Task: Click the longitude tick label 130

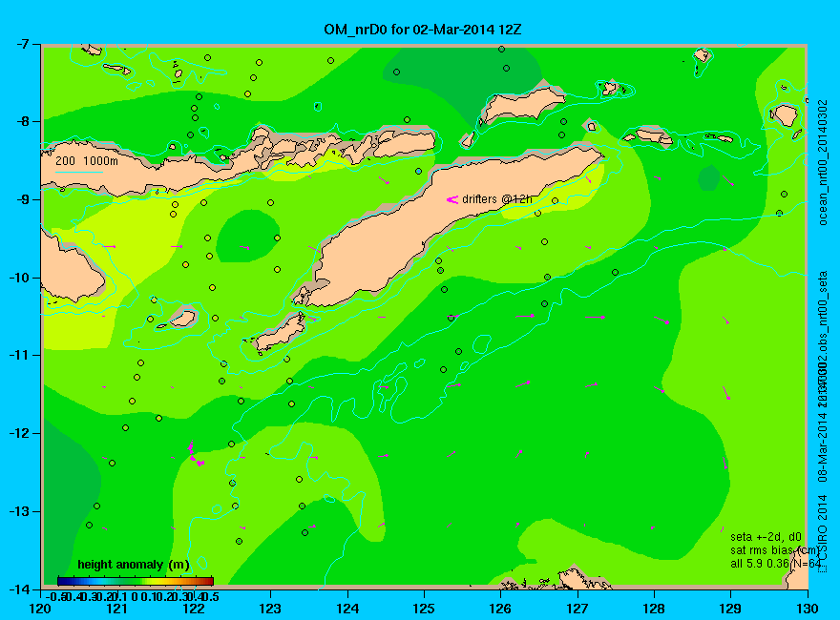Action: pyautogui.click(x=808, y=609)
